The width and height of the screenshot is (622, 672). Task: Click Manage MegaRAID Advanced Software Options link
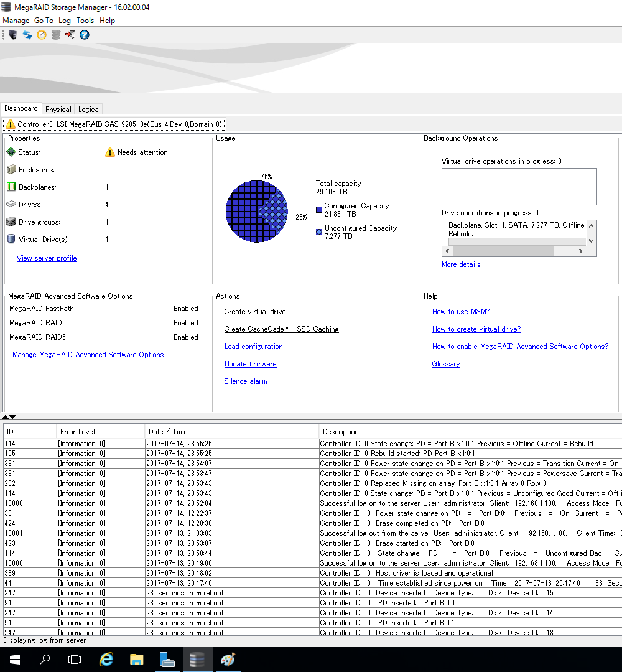click(x=88, y=355)
